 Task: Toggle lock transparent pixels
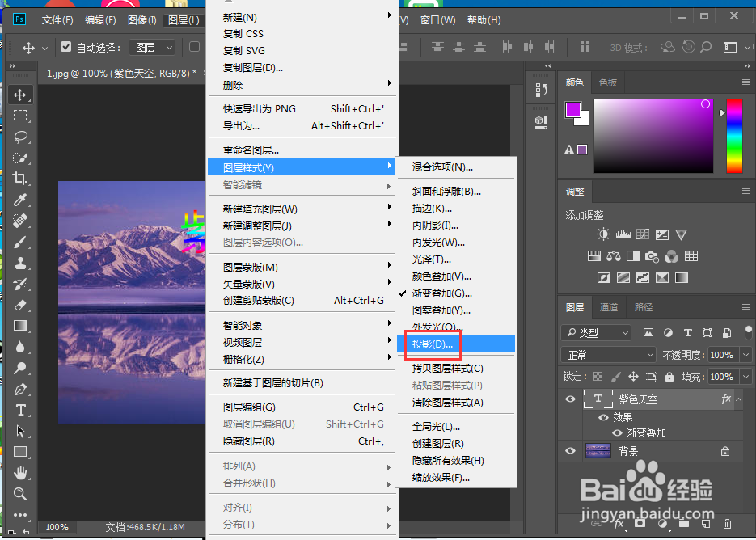(598, 377)
